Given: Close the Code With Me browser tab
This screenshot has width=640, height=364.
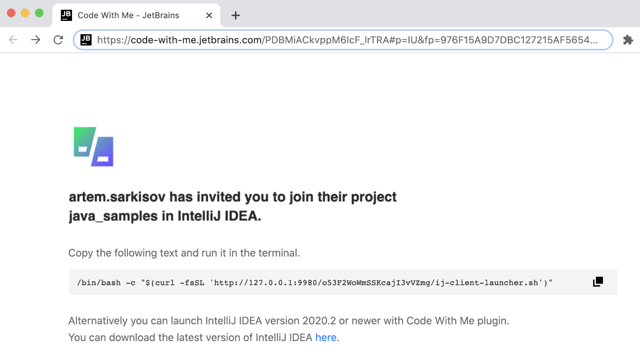Looking at the screenshot, I should tap(209, 15).
